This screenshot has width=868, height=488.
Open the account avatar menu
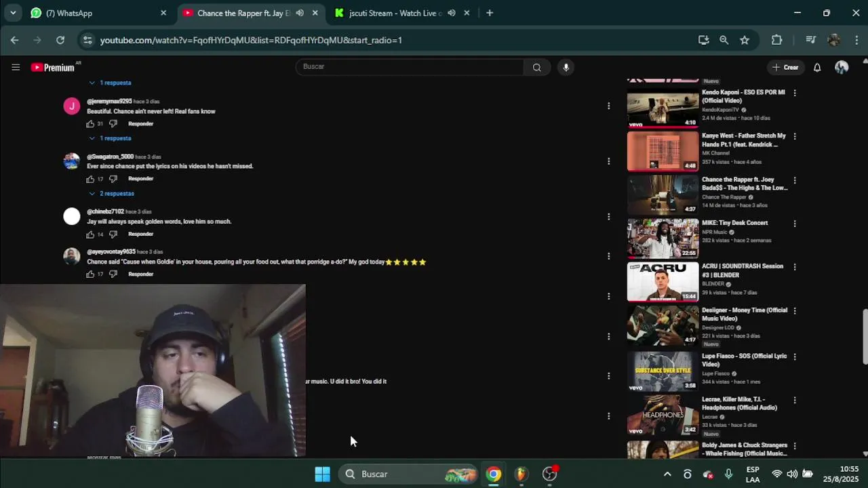pyautogui.click(x=842, y=67)
